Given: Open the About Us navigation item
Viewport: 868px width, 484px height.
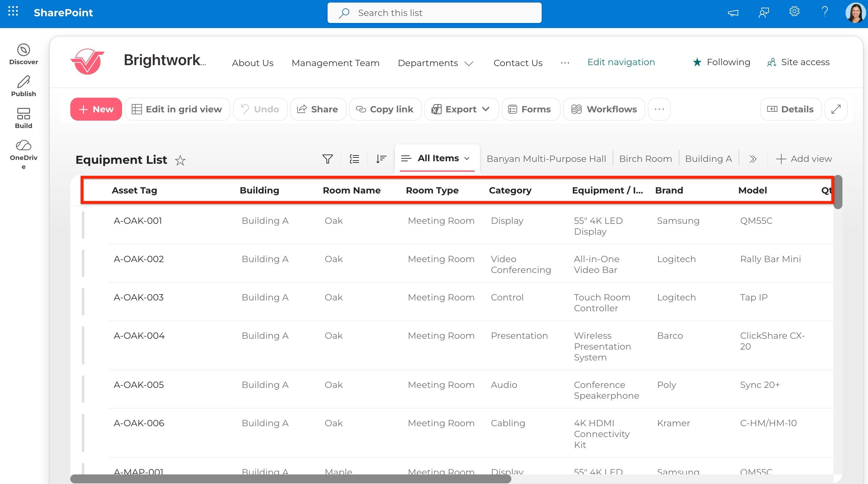Looking at the screenshot, I should click(253, 63).
